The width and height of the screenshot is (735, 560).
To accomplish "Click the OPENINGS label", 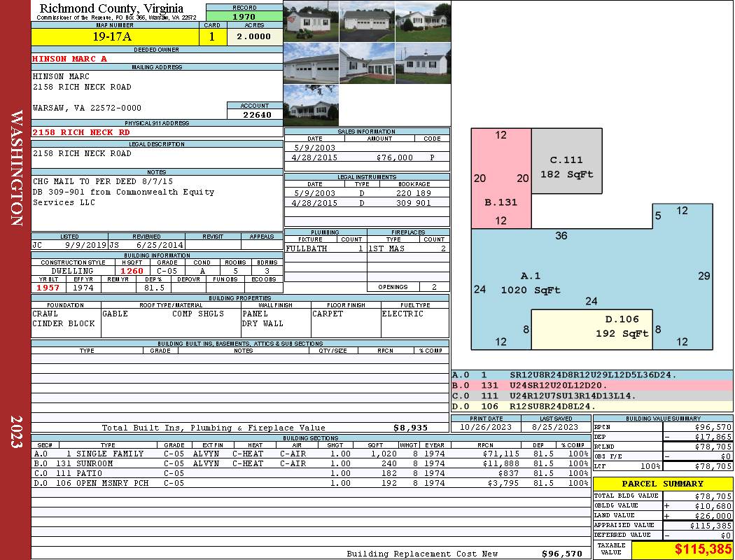I will click(393, 287).
